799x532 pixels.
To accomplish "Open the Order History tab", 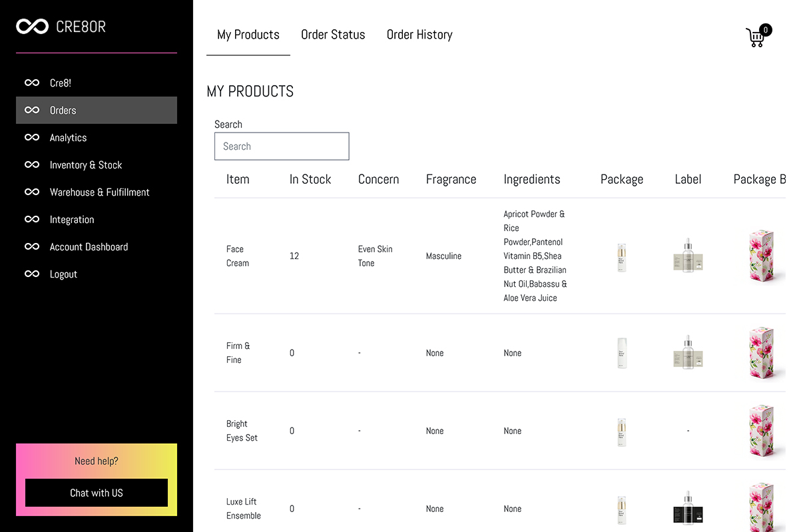I will 419,35.
